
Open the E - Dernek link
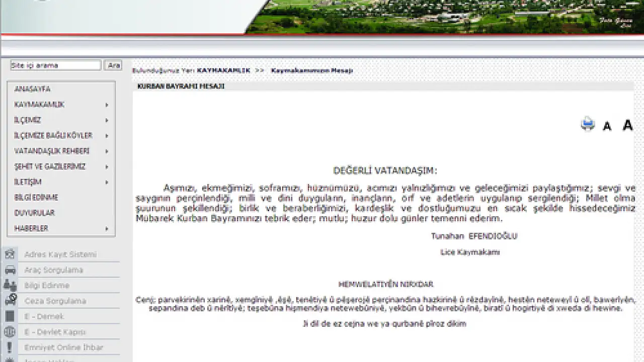[44, 316]
